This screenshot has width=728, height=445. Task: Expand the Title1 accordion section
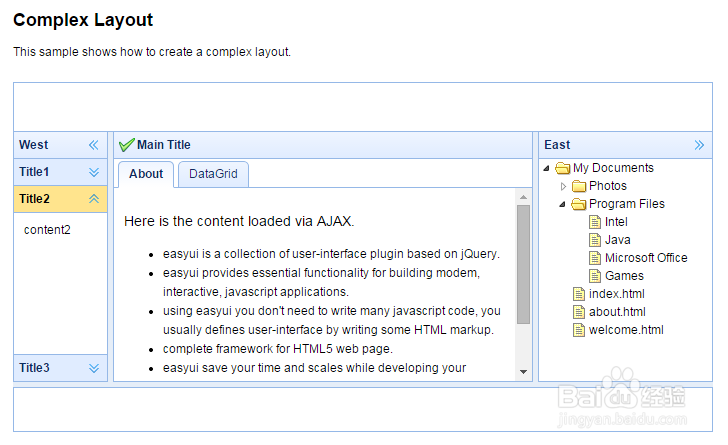(x=94, y=172)
